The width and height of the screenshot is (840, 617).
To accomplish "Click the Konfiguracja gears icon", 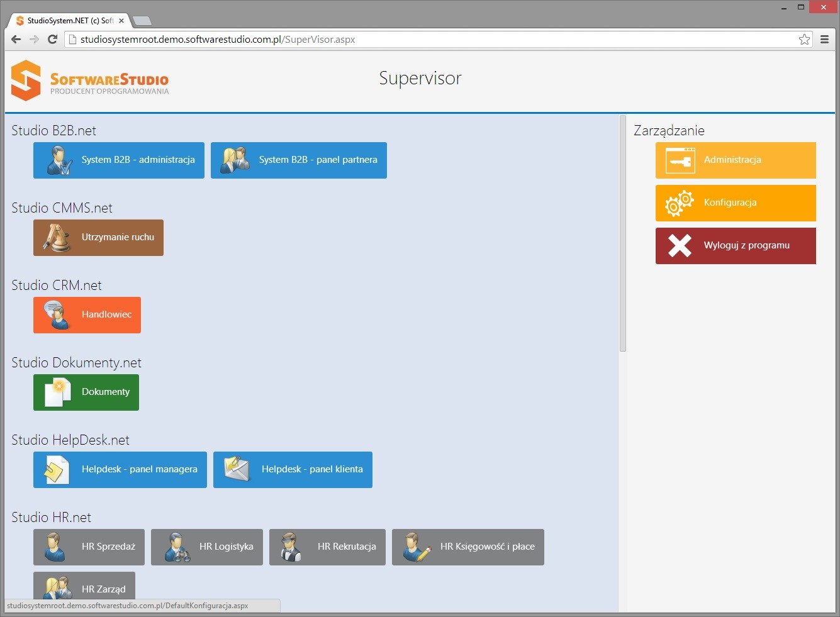I will coord(680,203).
